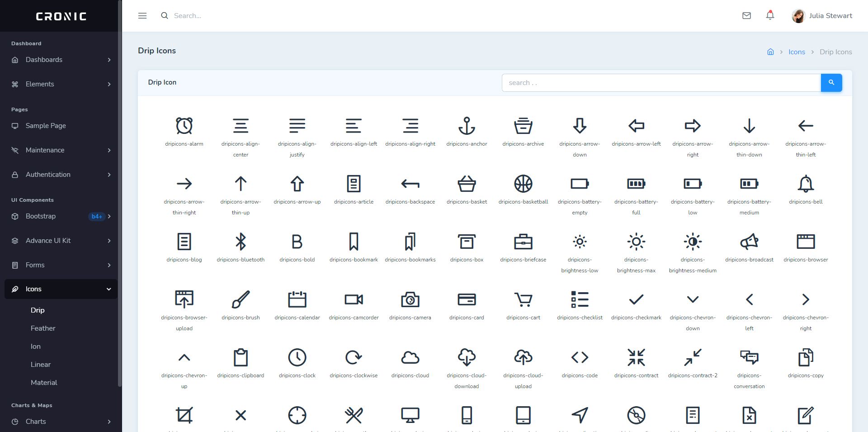Screen dimensions: 868x432
Task: Click the dripicons-bookmark icon
Action: [x=354, y=242]
